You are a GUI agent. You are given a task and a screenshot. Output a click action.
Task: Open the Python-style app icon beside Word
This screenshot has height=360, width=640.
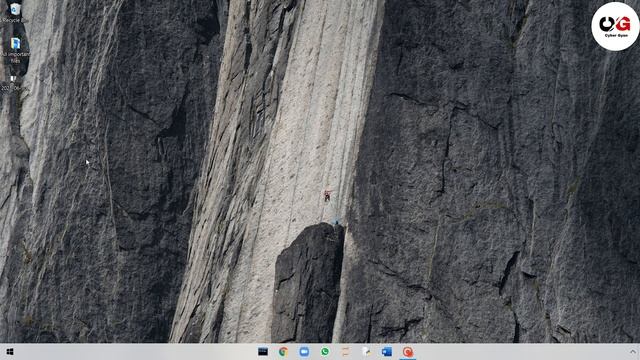(x=366, y=351)
